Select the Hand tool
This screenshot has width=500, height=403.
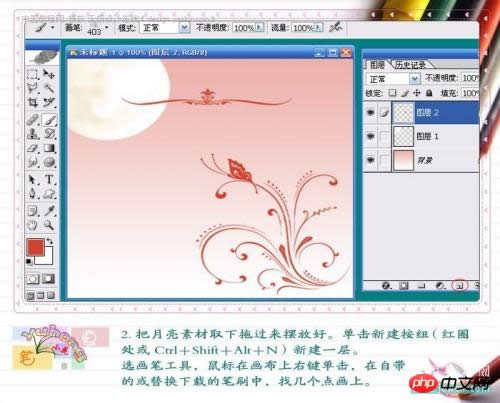point(32,225)
